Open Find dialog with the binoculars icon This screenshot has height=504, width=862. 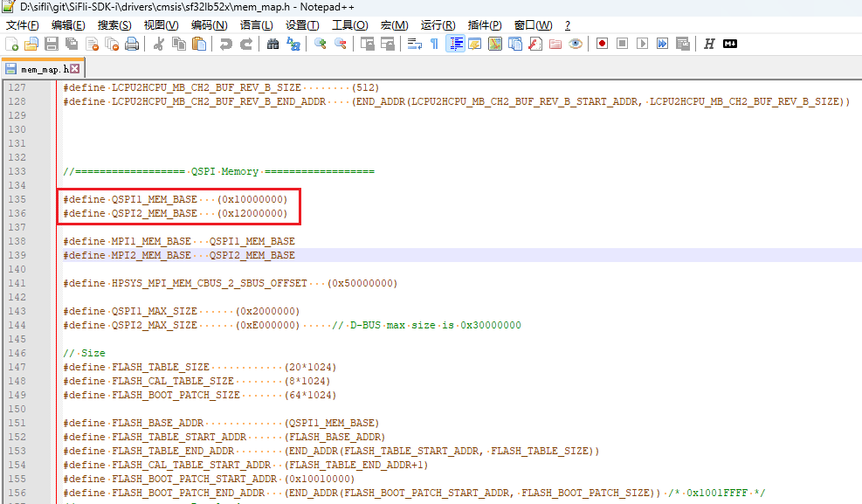click(272, 44)
